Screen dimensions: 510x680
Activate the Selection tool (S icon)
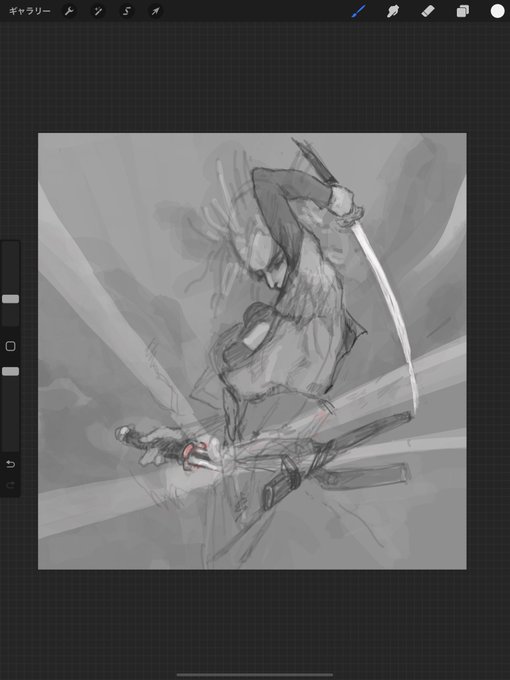[x=126, y=11]
